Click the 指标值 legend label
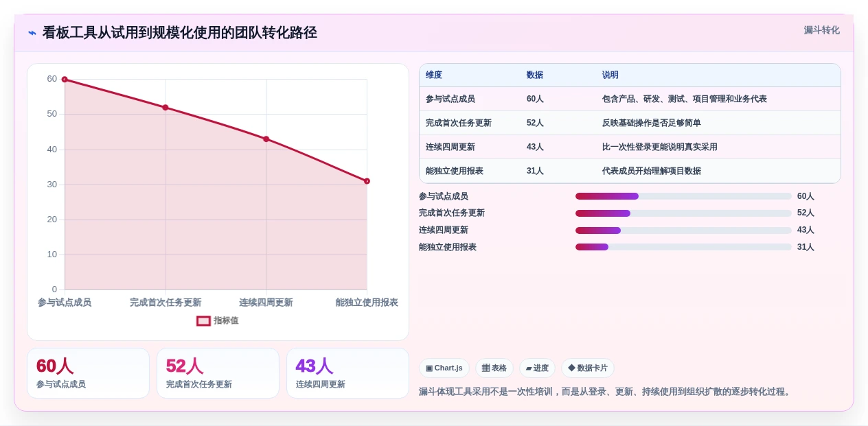 point(226,321)
